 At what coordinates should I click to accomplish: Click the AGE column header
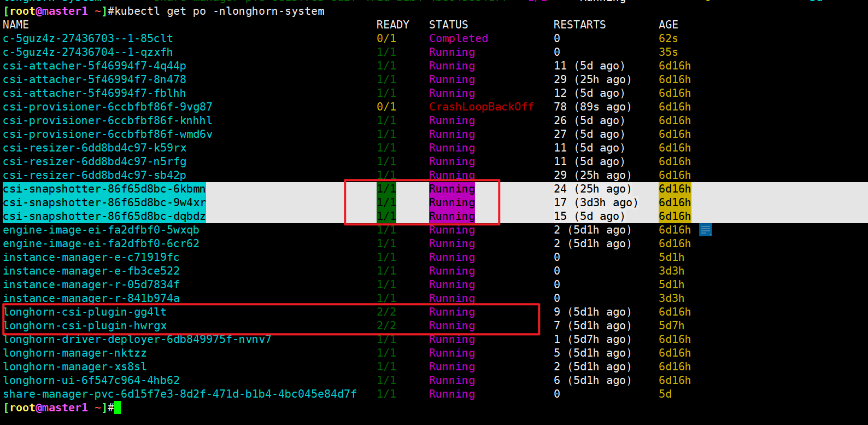(668, 25)
